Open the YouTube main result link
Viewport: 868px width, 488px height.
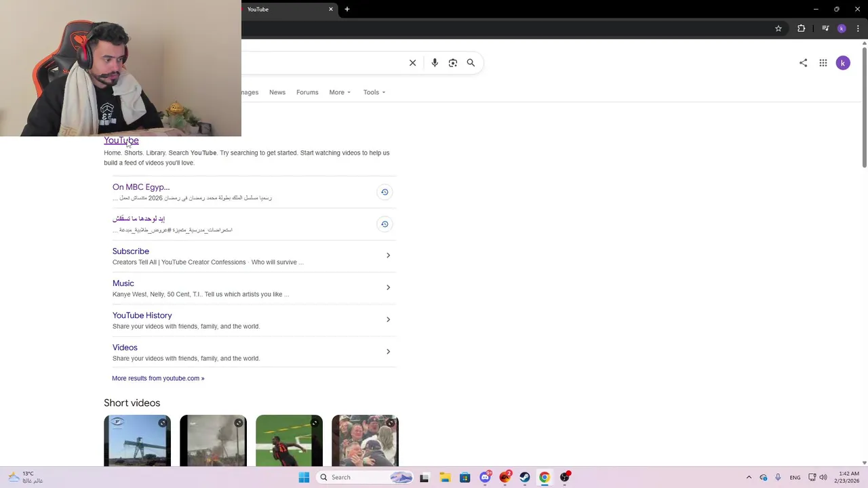tap(121, 140)
